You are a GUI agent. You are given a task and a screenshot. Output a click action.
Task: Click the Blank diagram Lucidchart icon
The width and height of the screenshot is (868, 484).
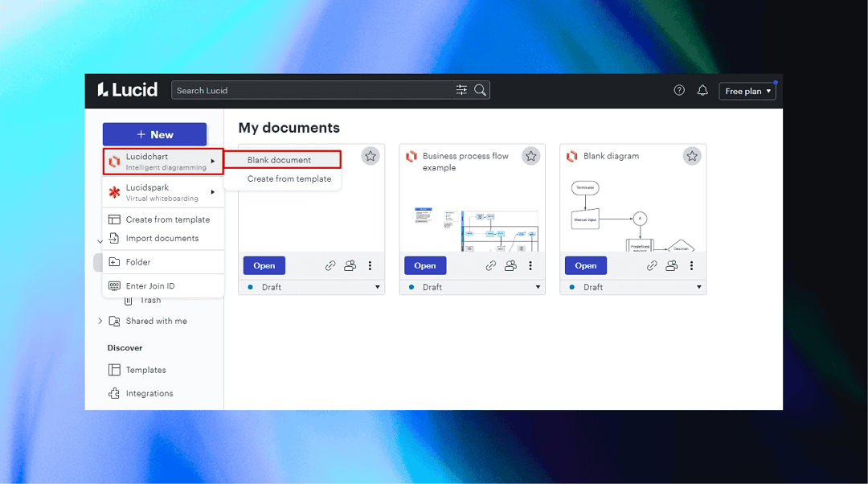click(572, 157)
